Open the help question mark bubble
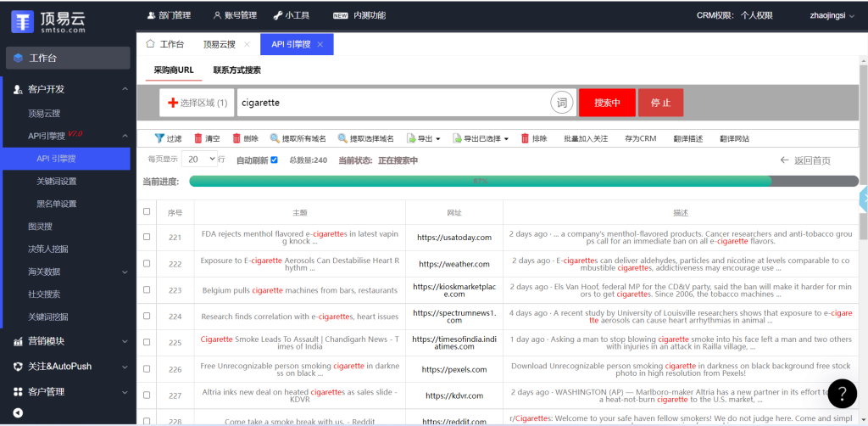The height and width of the screenshot is (426, 868). coord(842,394)
